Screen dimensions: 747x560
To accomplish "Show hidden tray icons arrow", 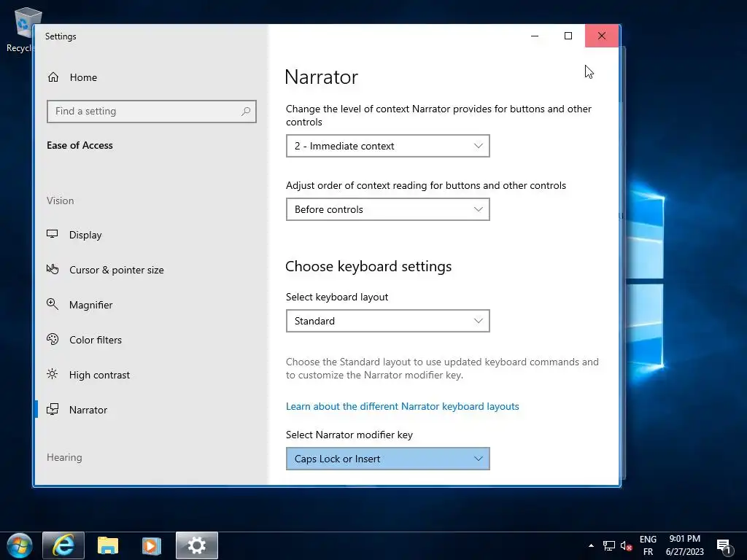I will [591, 545].
